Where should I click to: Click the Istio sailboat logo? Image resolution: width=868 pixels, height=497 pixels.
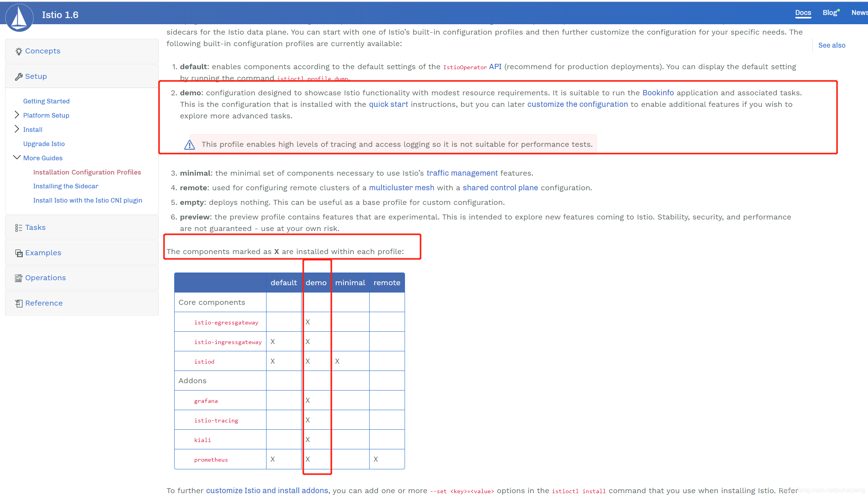[19, 18]
